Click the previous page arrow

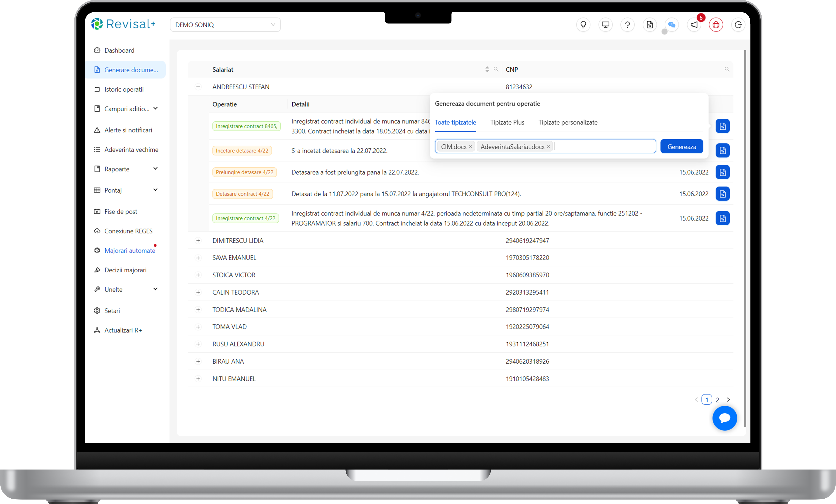[696, 400]
